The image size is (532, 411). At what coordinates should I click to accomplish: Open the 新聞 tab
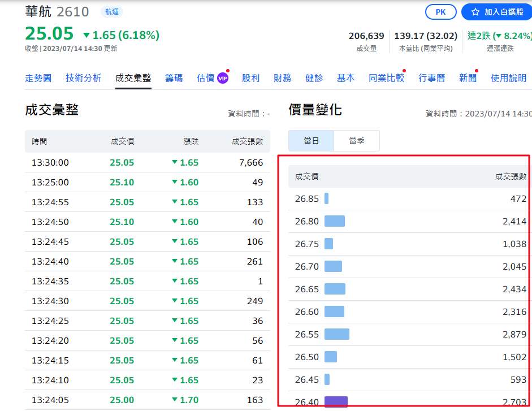click(468, 79)
